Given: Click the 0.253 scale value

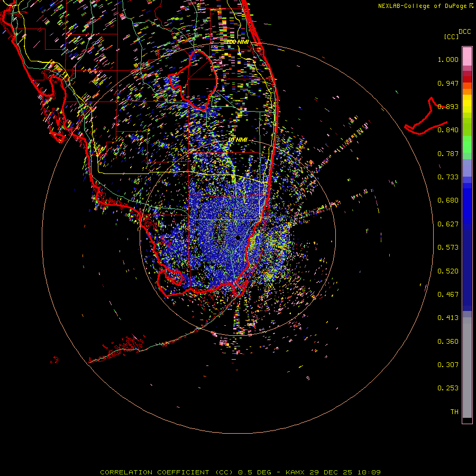Looking at the screenshot, I should click(448, 388).
